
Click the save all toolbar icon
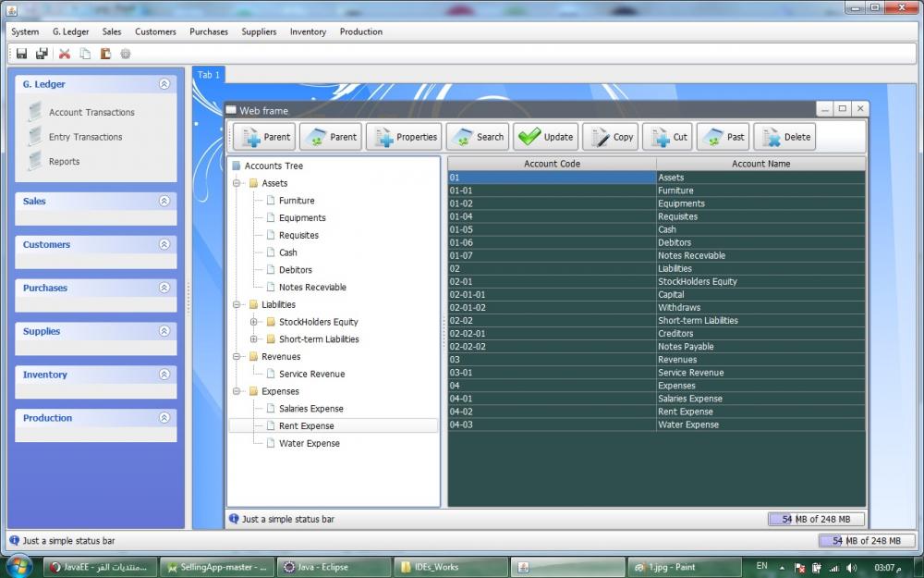[x=42, y=54]
